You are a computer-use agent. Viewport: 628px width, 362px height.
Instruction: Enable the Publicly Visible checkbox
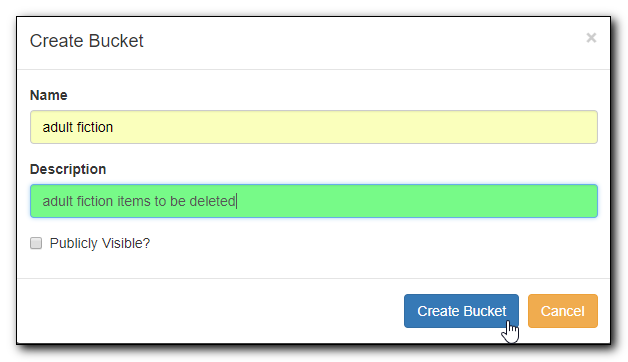36,243
